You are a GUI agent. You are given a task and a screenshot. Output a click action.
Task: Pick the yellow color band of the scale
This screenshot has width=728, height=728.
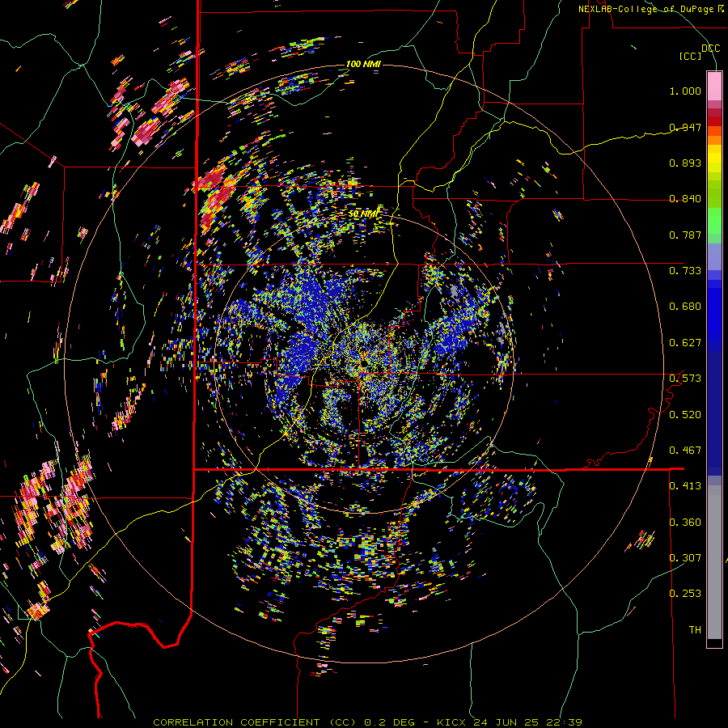pos(714,159)
